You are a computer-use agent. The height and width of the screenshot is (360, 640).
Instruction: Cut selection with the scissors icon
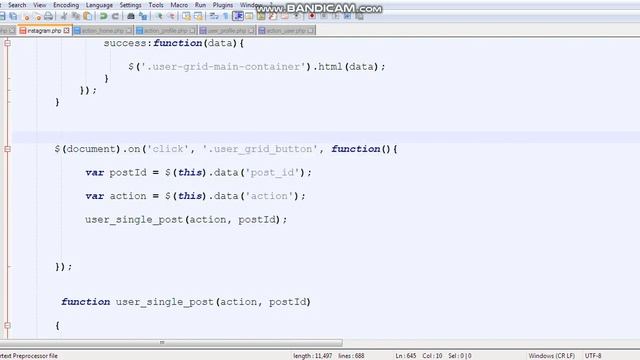(x=64, y=16)
